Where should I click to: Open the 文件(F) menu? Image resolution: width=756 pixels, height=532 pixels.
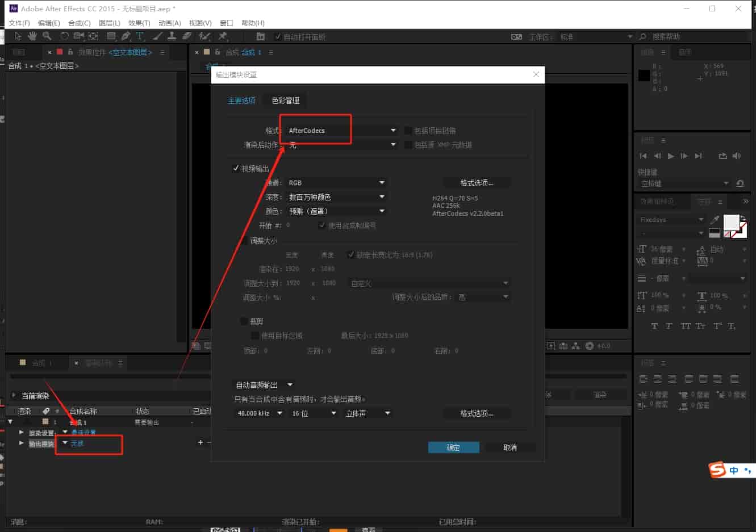click(x=19, y=23)
